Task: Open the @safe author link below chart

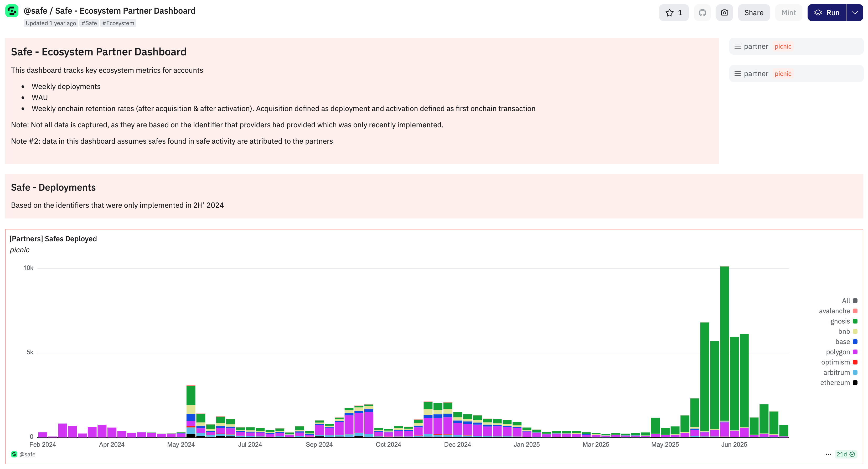Action: (x=27, y=455)
